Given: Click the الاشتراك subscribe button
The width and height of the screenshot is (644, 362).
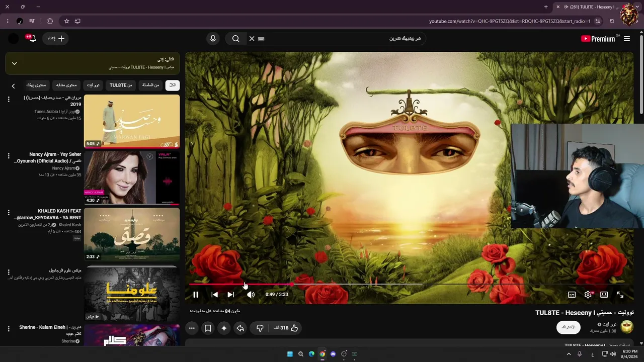Looking at the screenshot, I should [568, 327].
